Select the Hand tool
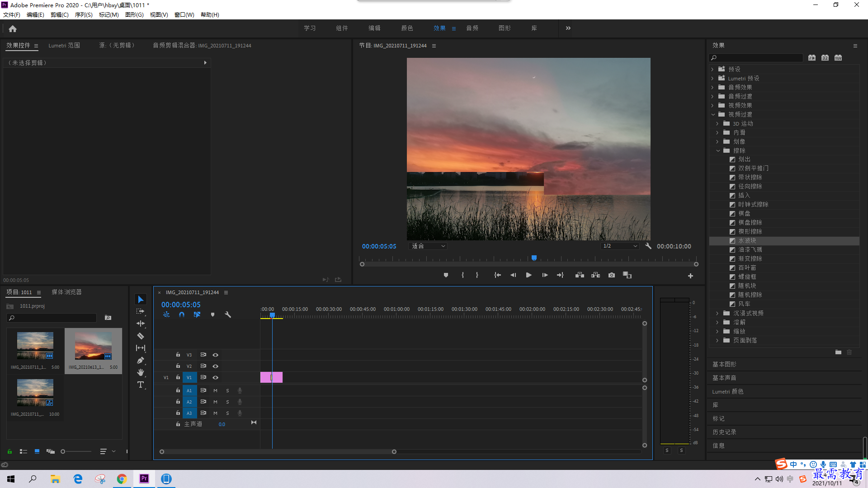868x488 pixels. [x=141, y=372]
